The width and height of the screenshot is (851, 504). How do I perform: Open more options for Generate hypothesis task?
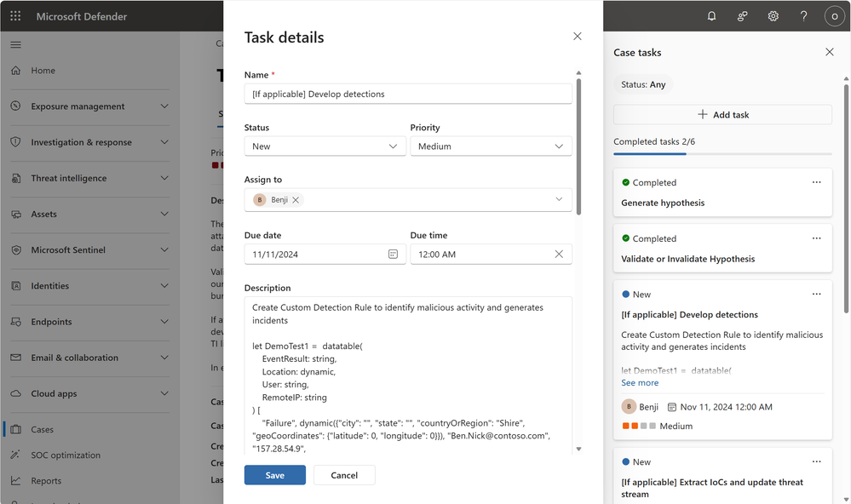tap(816, 182)
